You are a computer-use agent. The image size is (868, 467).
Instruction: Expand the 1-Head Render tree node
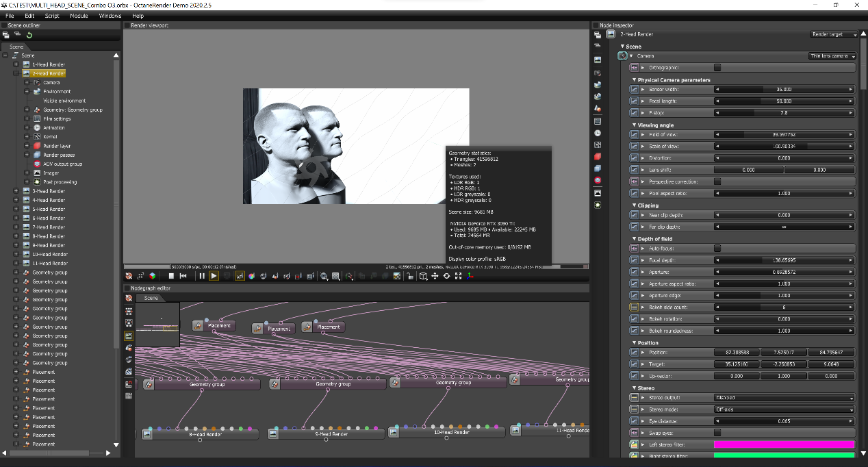click(x=16, y=64)
